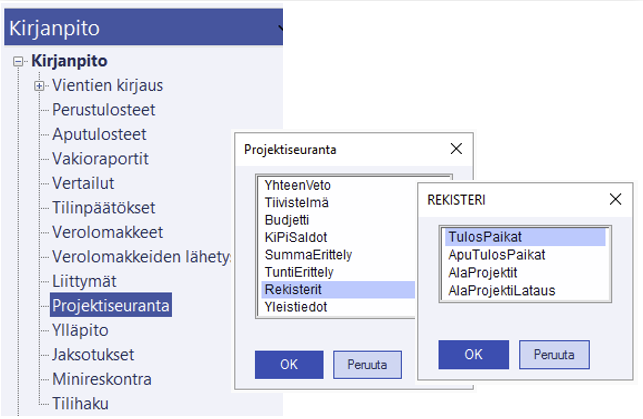Screen dimensions: 643x419
Task: Choose TuntiErittely from the list
Action: [x=298, y=272]
